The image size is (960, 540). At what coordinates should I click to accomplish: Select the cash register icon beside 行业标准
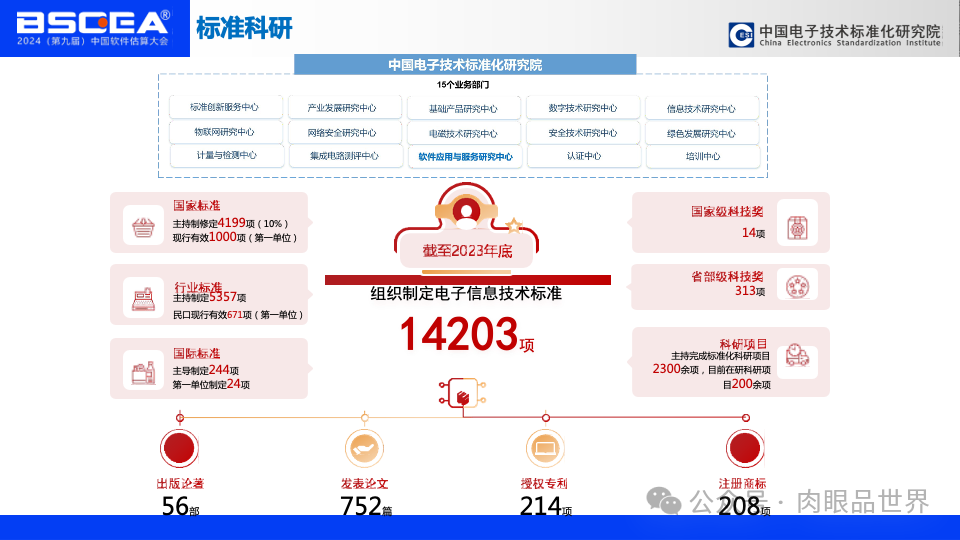point(143,299)
